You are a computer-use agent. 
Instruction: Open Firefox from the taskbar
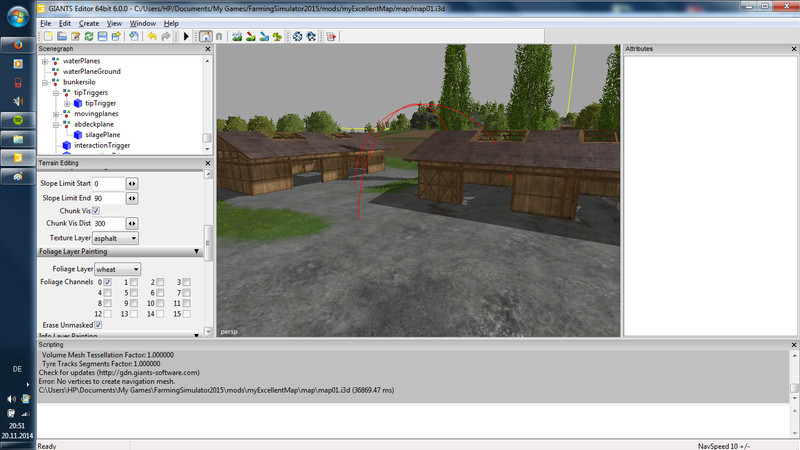coord(18,45)
